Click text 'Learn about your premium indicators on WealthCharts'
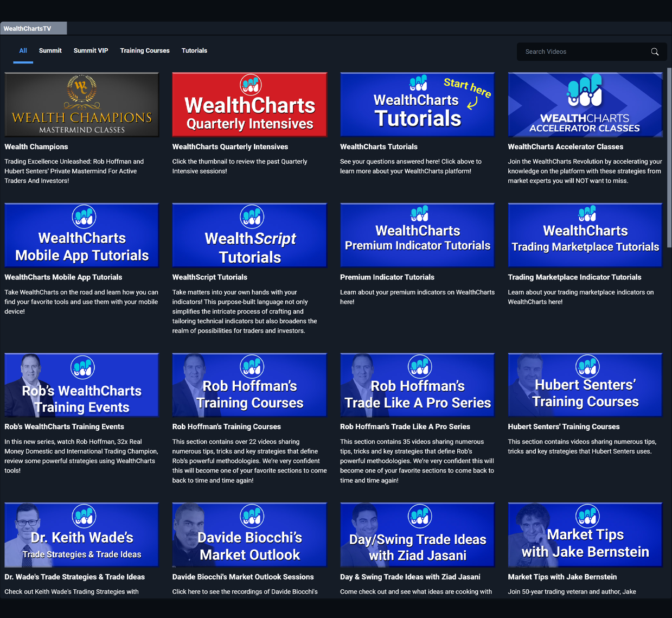The width and height of the screenshot is (672, 618). 417,292
